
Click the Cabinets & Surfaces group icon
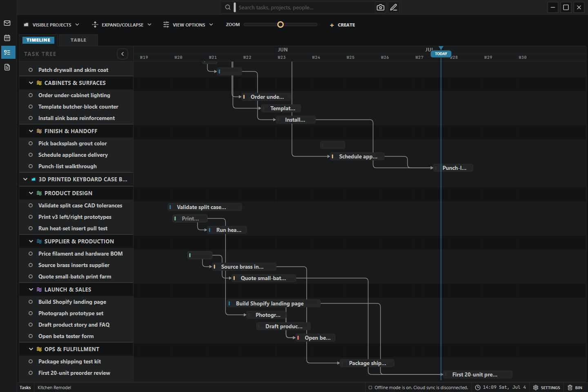(x=39, y=83)
